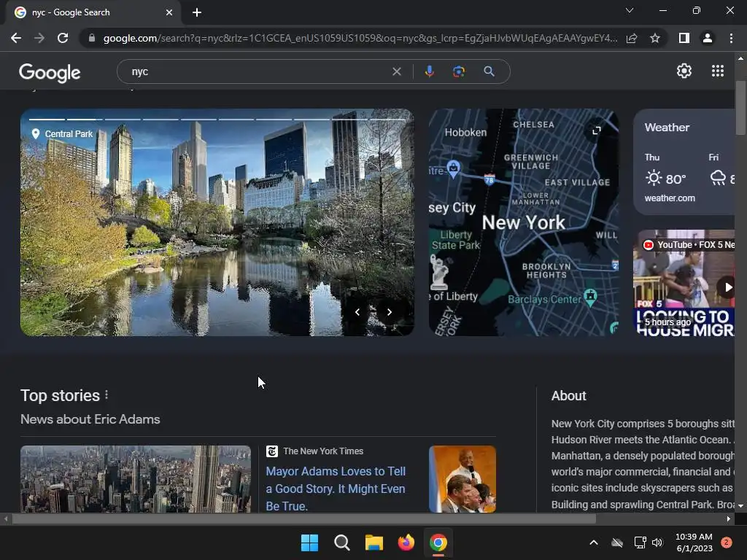This screenshot has width=747, height=560.
Task: Open the clock and date flyout
Action: click(694, 542)
